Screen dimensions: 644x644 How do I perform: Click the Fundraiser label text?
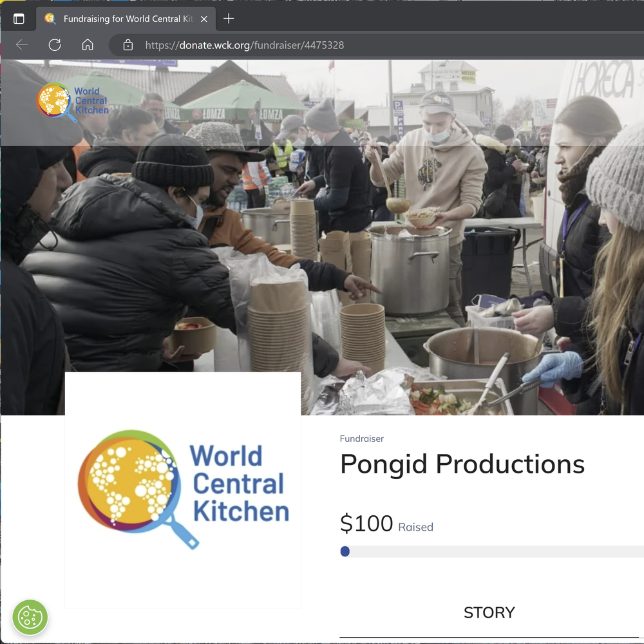[x=362, y=439]
